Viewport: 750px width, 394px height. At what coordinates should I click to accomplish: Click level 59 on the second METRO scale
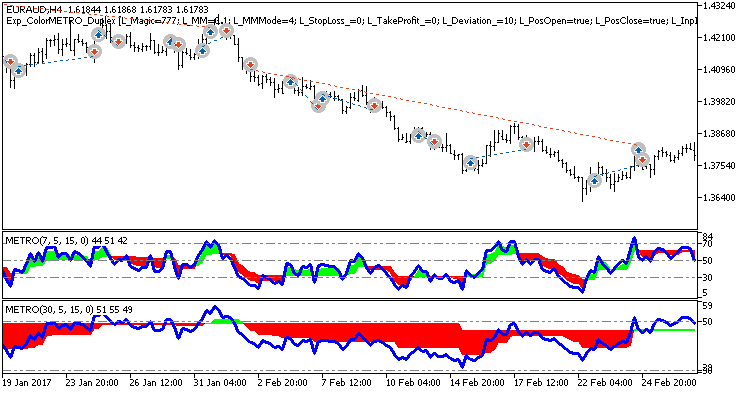708,305
